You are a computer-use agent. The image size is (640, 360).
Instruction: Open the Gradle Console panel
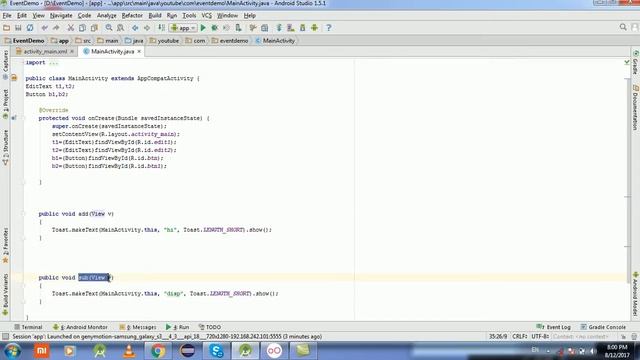pos(603,327)
